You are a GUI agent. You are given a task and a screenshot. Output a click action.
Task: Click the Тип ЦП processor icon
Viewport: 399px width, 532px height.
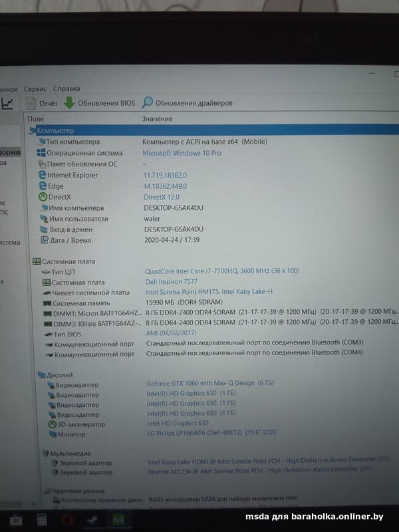click(46, 272)
